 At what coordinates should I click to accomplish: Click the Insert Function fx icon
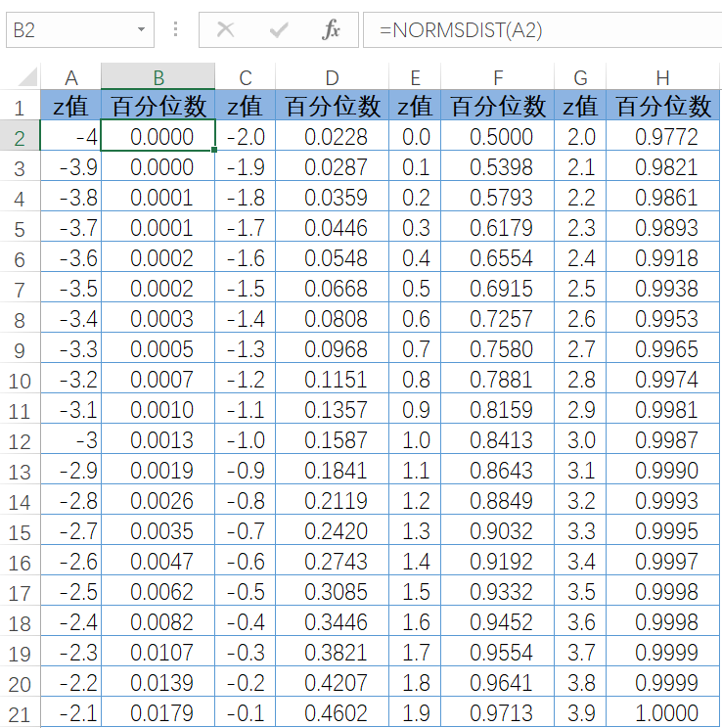point(332,30)
